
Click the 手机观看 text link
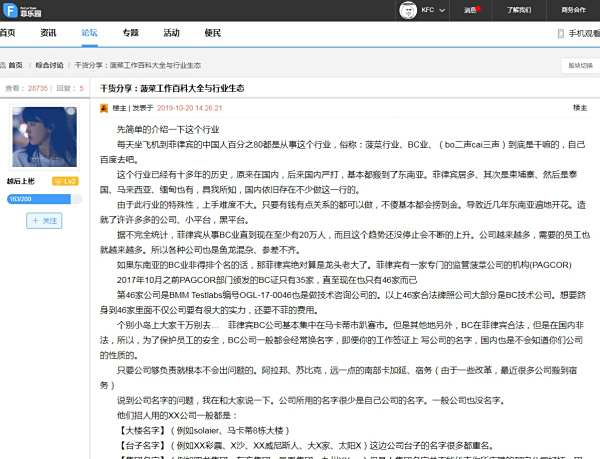584,34
